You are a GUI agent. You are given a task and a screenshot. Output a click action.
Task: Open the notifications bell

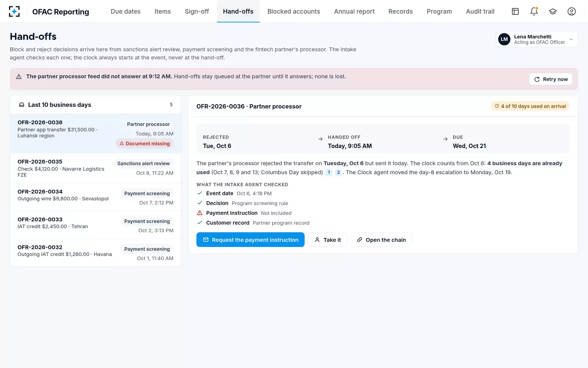(x=534, y=11)
